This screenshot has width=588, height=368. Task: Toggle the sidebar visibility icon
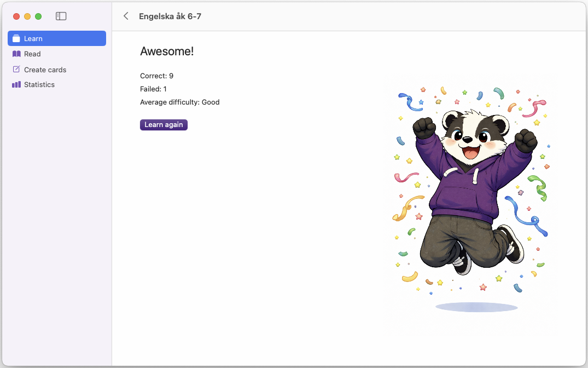(61, 16)
